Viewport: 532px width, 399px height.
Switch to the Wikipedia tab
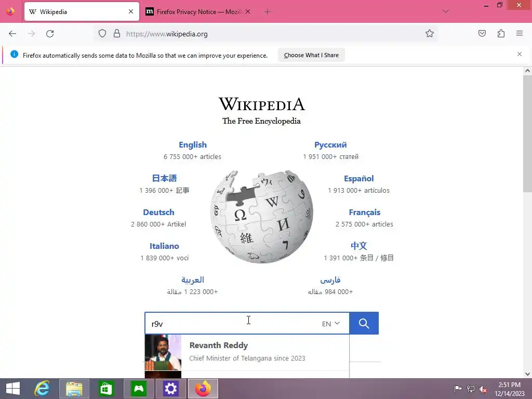(82, 11)
